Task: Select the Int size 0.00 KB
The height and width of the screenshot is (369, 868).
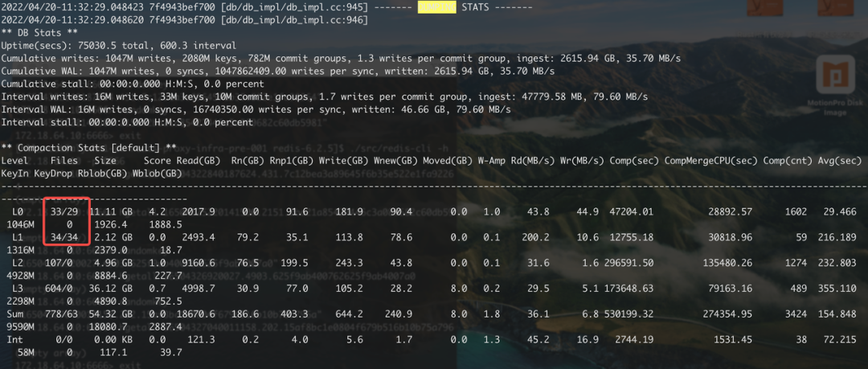Action: pyautogui.click(x=113, y=339)
